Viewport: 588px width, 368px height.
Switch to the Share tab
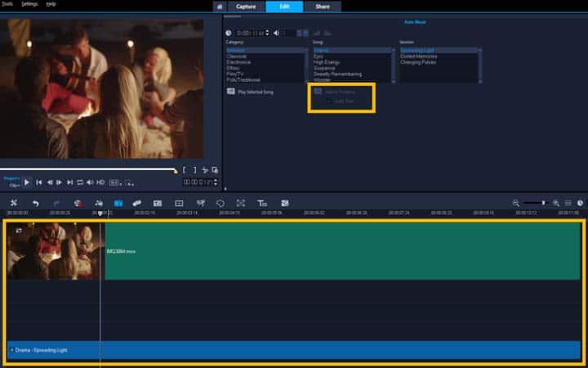click(x=323, y=7)
